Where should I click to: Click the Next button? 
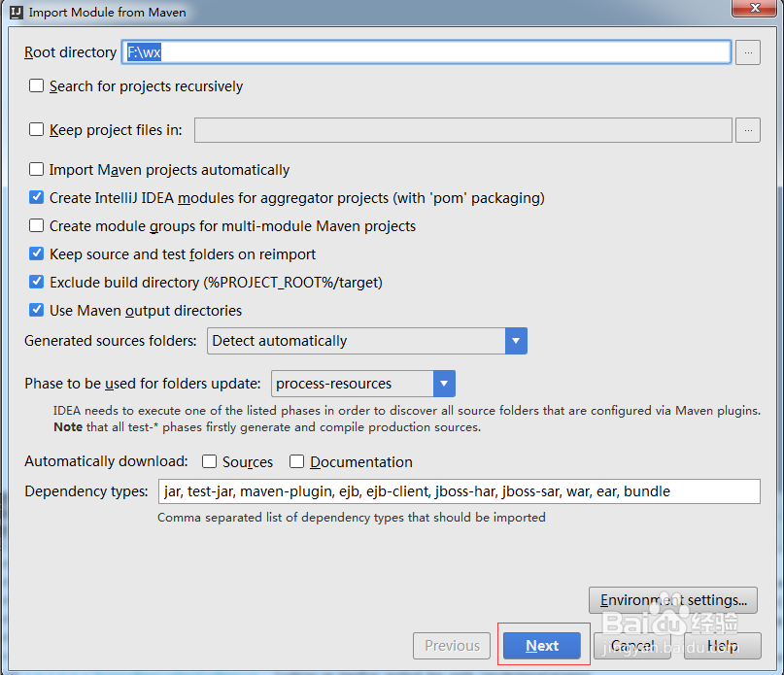[x=542, y=646]
